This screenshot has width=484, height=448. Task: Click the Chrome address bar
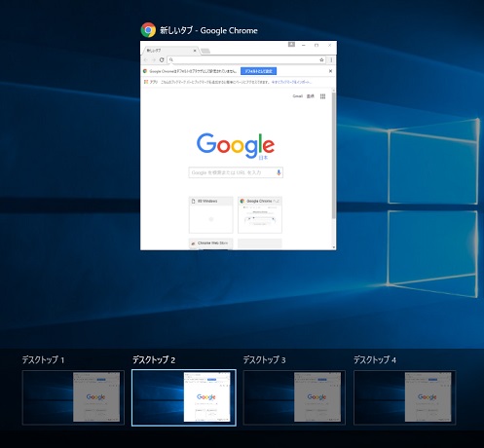click(x=246, y=59)
